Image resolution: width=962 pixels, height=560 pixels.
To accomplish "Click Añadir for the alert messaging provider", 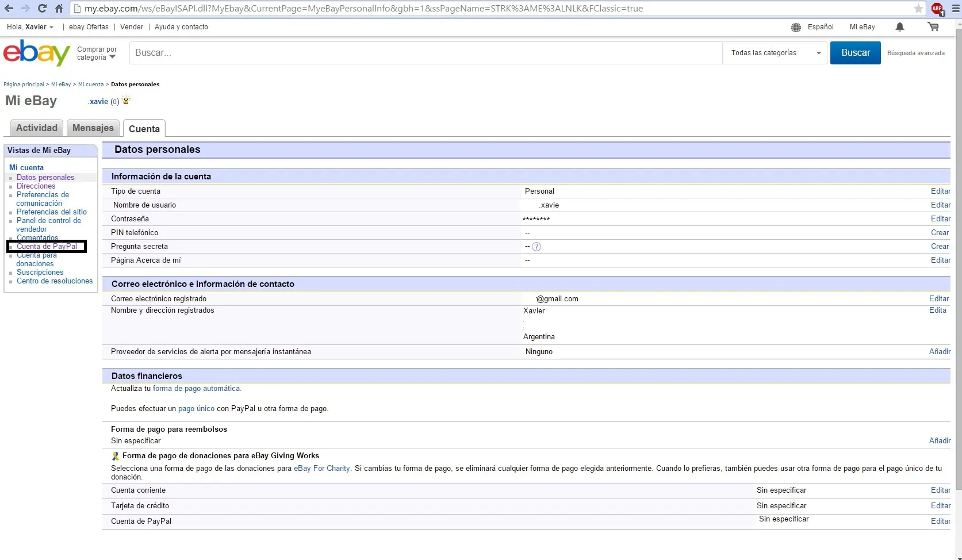I will pyautogui.click(x=940, y=352).
